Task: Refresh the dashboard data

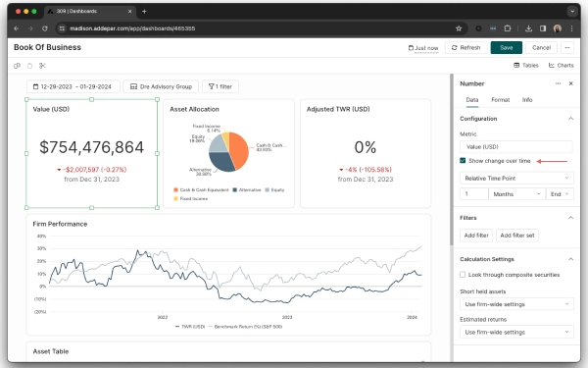Action: pyautogui.click(x=466, y=48)
